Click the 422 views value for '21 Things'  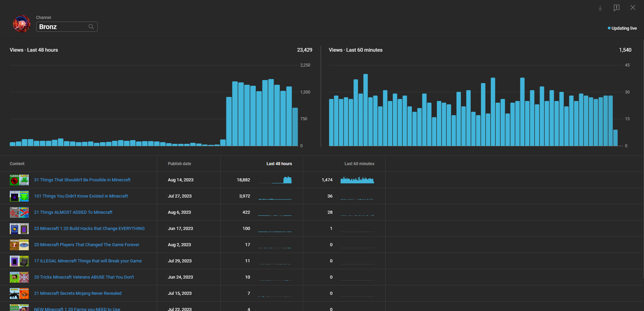point(246,212)
